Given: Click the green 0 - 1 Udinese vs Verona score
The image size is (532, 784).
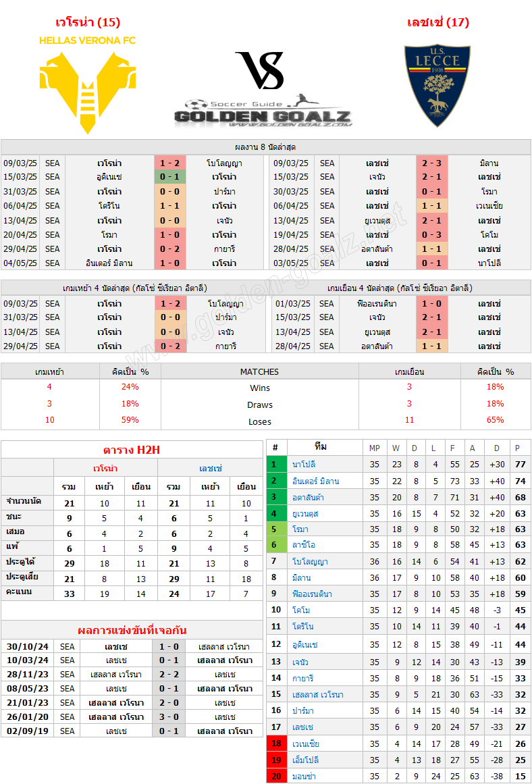Looking at the screenshot, I should click(170, 177).
